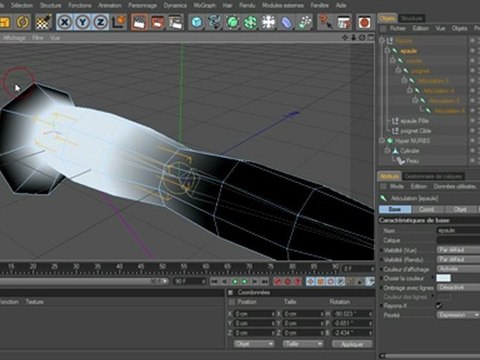
Task: Click the rotation H value field
Action: (x=353, y=314)
